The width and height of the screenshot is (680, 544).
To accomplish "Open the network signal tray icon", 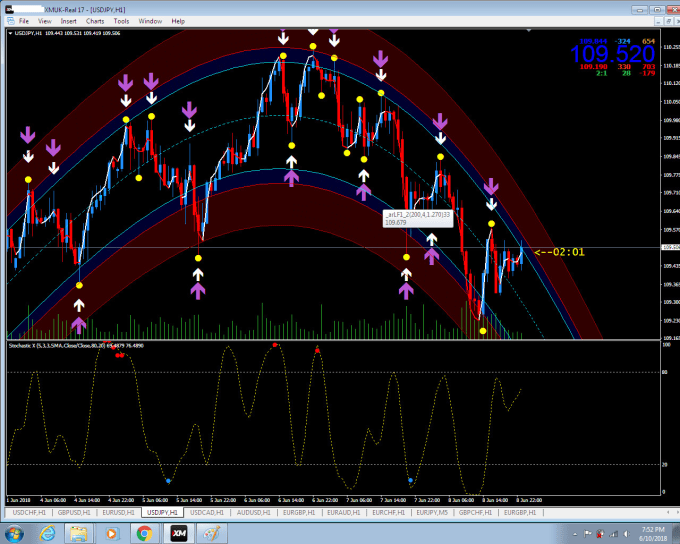I will [x=614, y=534].
